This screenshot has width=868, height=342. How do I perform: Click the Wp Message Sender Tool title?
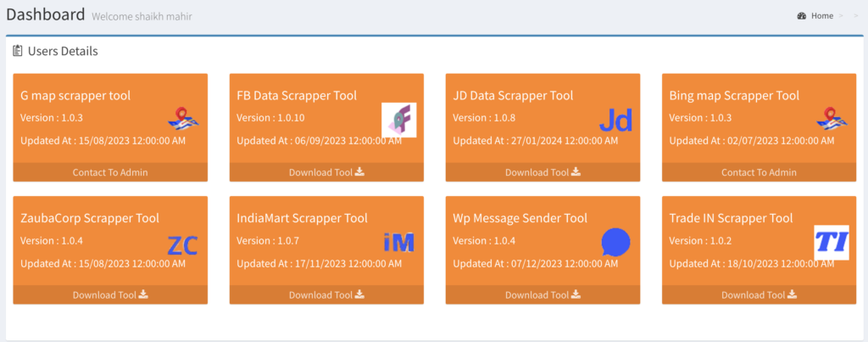click(x=520, y=218)
